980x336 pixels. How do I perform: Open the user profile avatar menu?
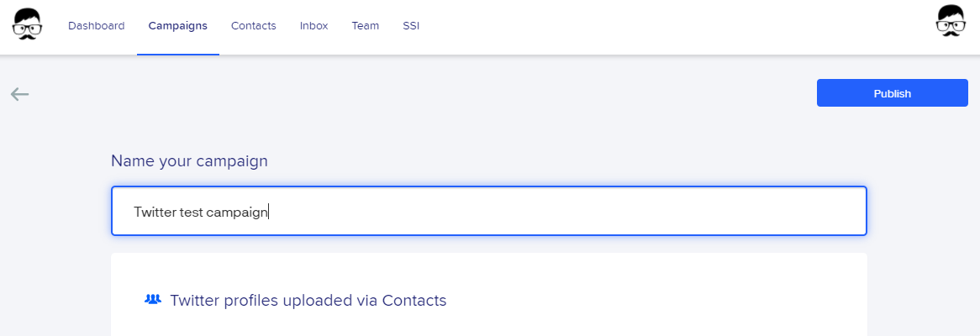(951, 21)
